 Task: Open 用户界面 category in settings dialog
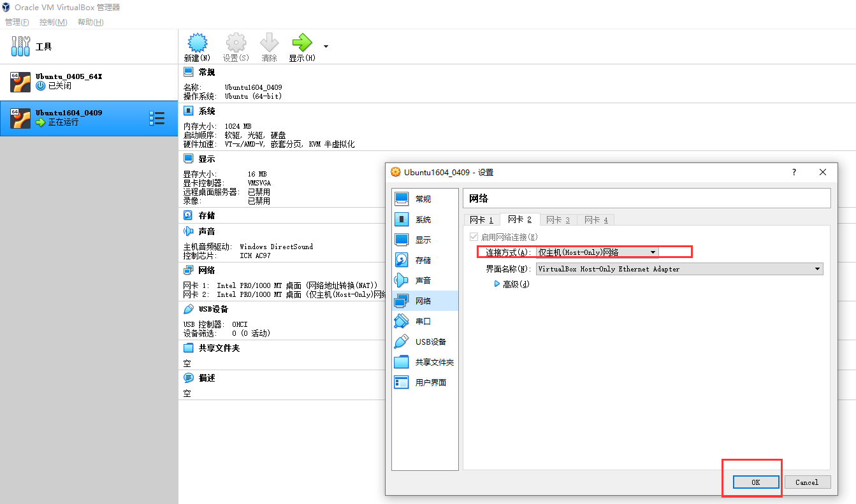424,382
